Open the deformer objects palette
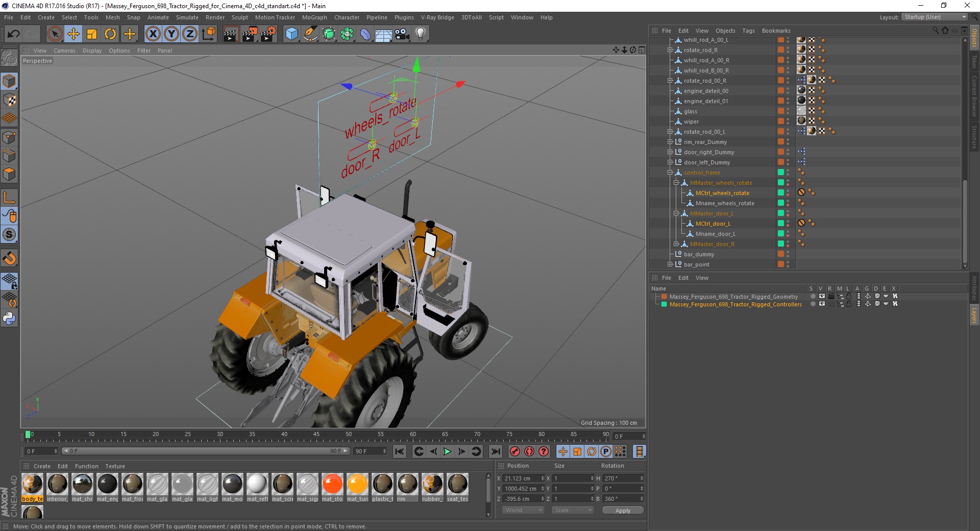This screenshot has width=980, height=531. (x=365, y=34)
